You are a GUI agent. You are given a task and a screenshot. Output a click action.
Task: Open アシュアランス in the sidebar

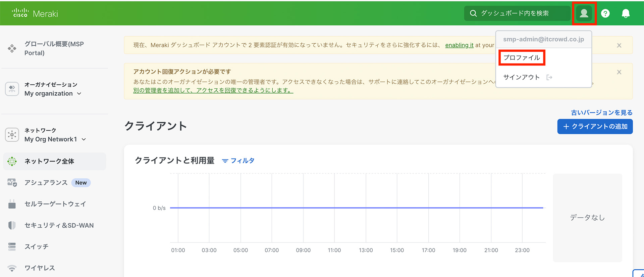tap(46, 183)
